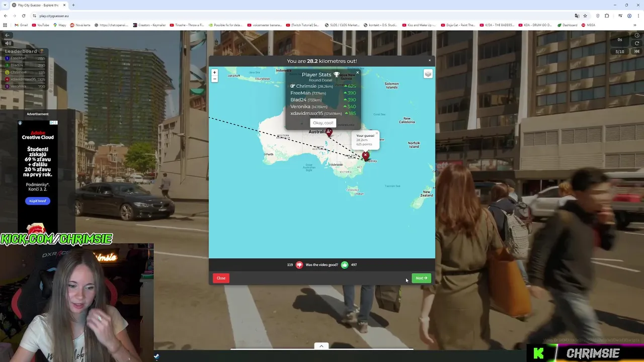
Task: Zoom out on the map
Action: pyautogui.click(x=214, y=79)
